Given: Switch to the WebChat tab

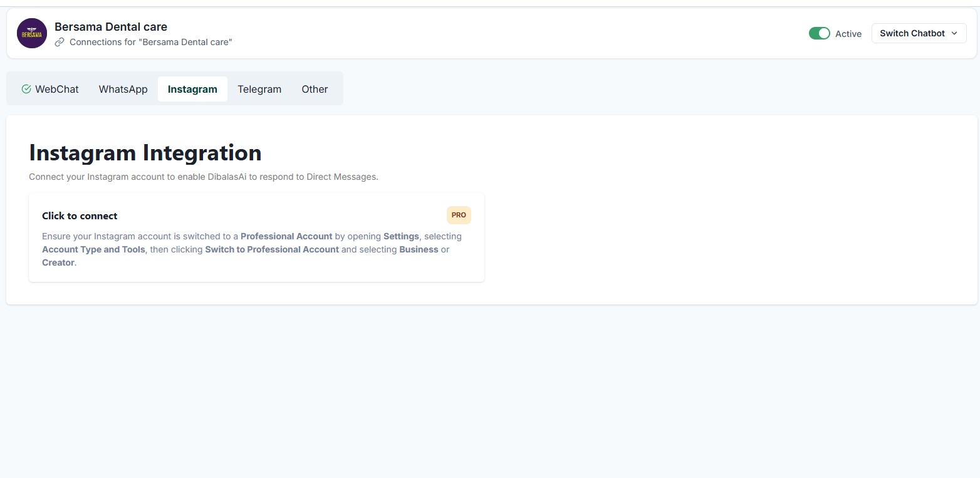Looking at the screenshot, I should coord(56,89).
